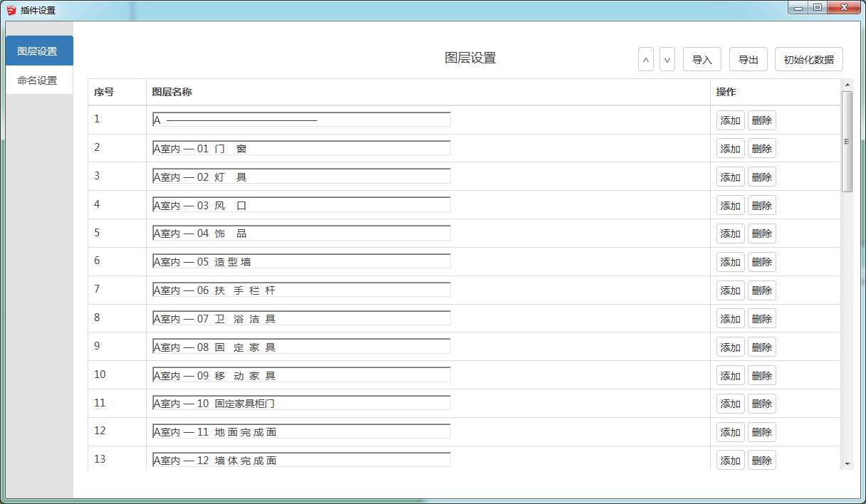Click inside the A室内—10 固定家具柜门 name field

299,403
